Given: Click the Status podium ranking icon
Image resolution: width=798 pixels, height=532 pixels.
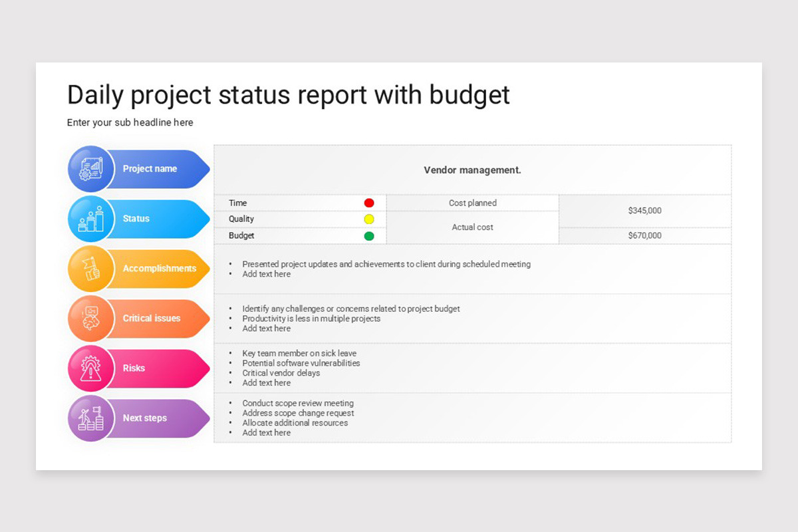Looking at the screenshot, I should point(90,219).
